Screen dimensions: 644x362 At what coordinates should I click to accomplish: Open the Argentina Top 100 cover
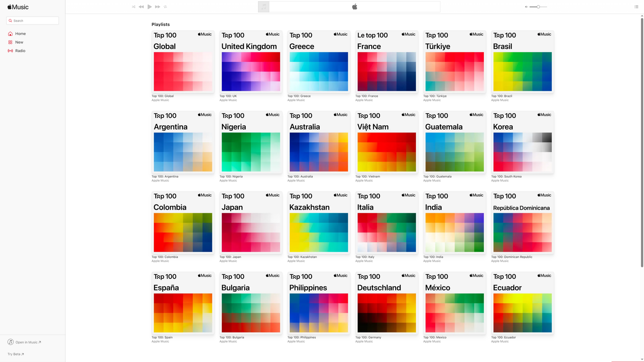click(183, 142)
